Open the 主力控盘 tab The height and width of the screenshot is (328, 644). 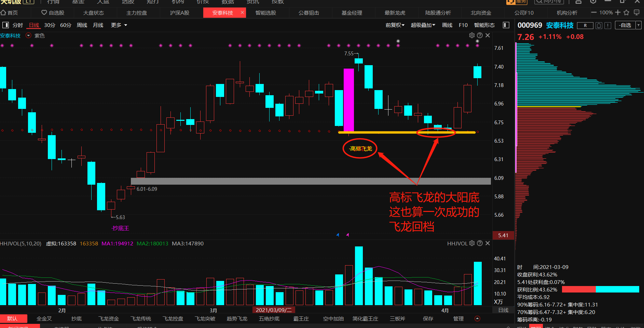137,13
